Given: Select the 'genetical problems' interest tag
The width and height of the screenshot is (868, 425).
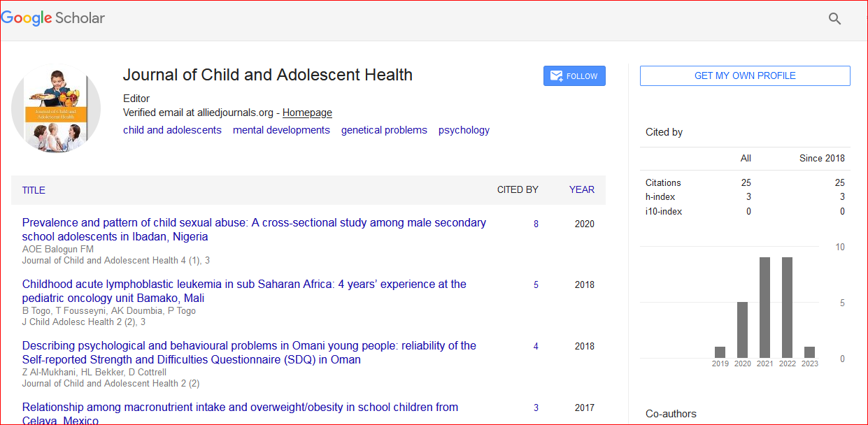Looking at the screenshot, I should point(384,130).
